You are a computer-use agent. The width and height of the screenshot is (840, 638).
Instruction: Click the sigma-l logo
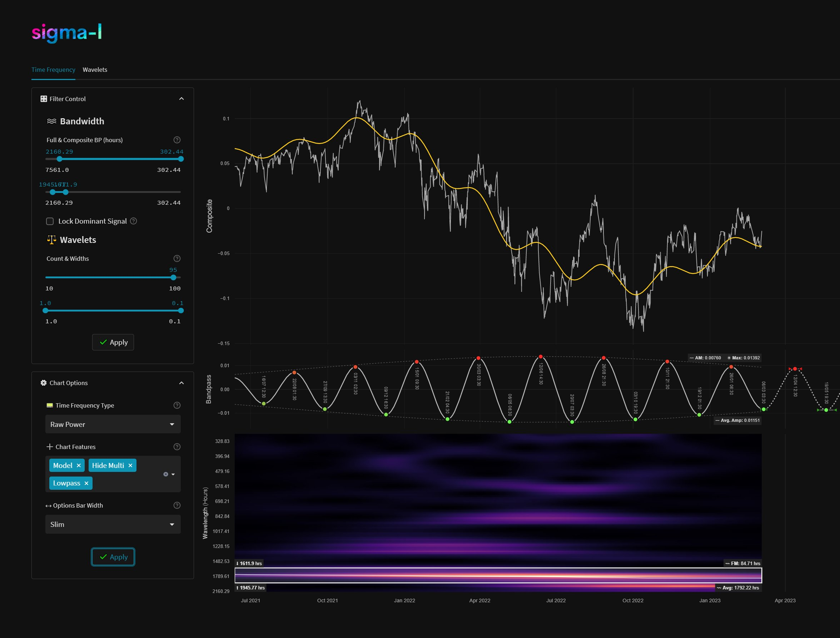coord(67,33)
